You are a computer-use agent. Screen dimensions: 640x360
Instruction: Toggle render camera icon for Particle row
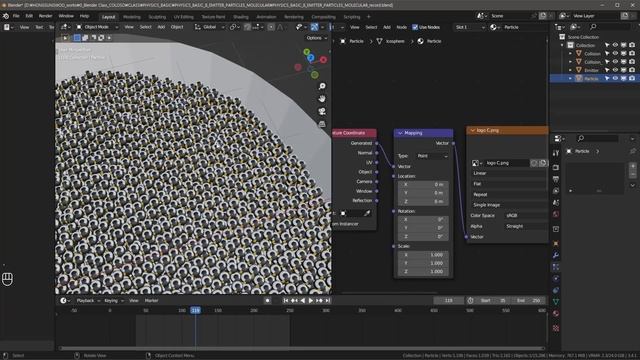click(632, 78)
